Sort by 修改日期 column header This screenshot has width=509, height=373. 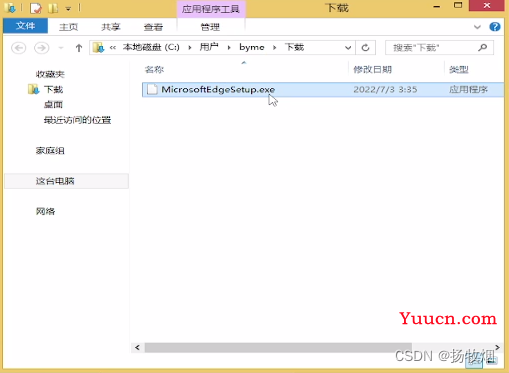point(372,69)
